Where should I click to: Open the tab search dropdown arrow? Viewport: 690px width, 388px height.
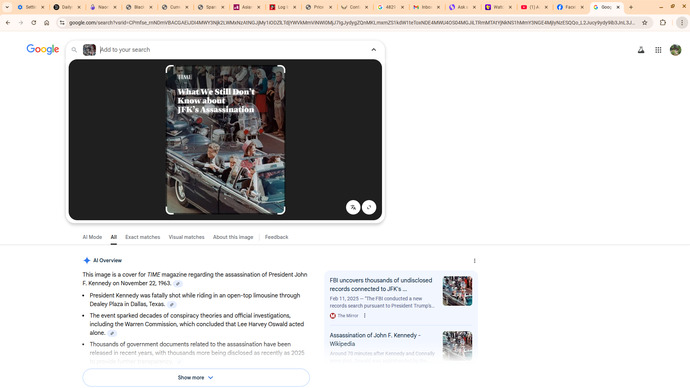7,7
